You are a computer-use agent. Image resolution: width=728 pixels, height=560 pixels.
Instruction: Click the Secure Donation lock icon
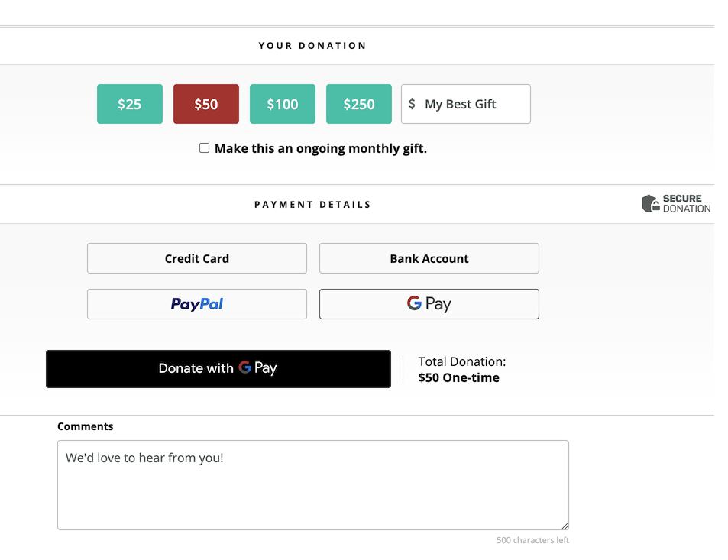pos(651,203)
